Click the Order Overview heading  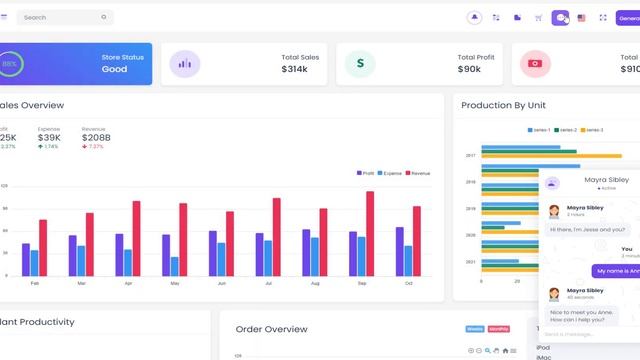271,329
